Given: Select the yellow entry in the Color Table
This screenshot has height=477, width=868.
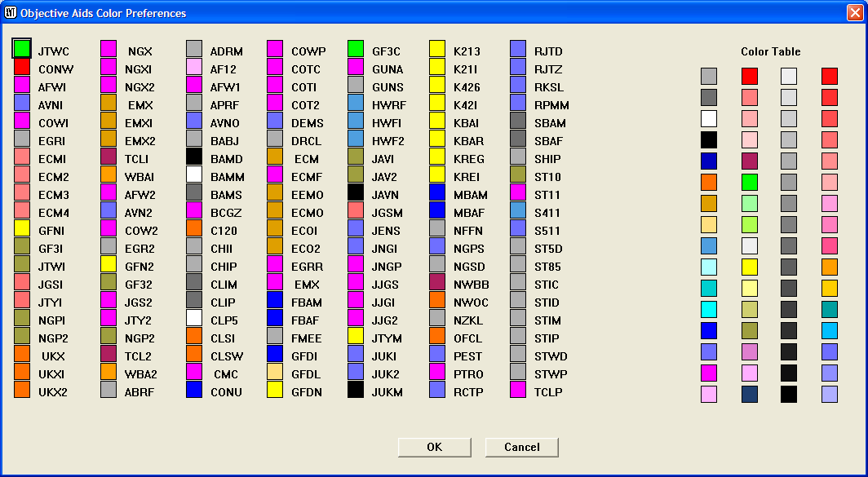Looking at the screenshot, I should click(x=750, y=267).
